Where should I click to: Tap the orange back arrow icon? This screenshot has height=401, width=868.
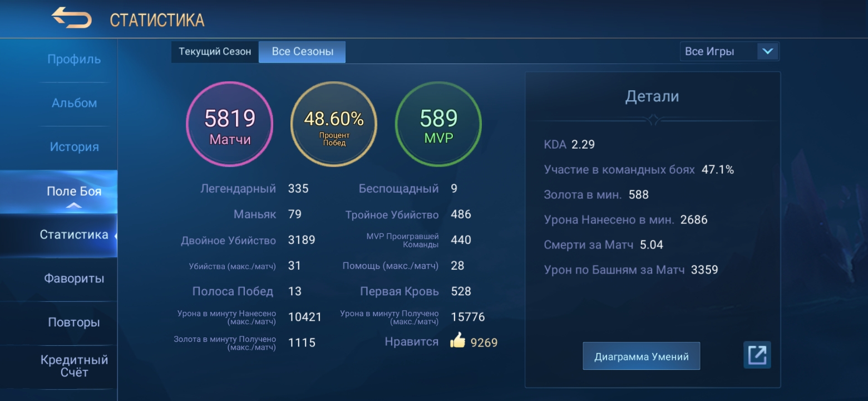71,18
